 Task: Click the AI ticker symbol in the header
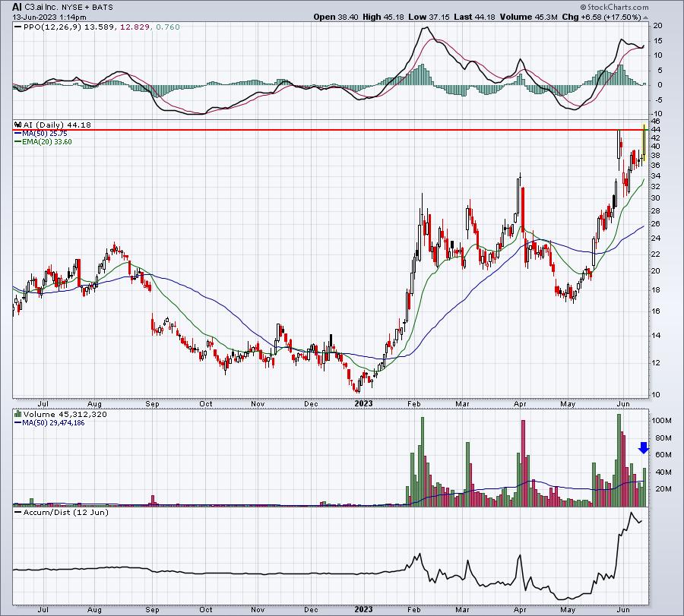coord(16,7)
